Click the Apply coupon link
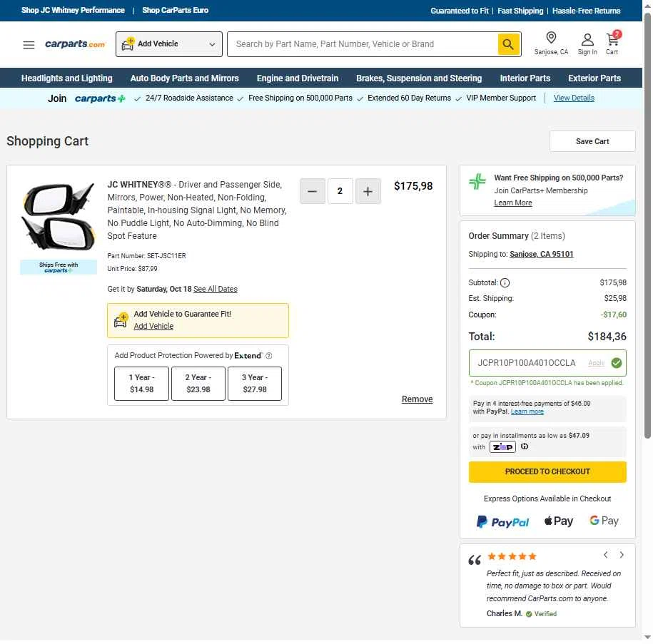The height and width of the screenshot is (644, 653). tap(596, 362)
